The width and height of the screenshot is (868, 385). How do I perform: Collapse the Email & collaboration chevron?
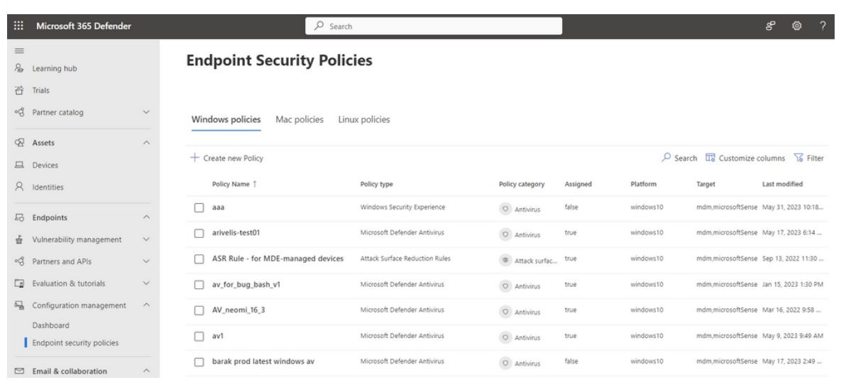[x=146, y=371]
